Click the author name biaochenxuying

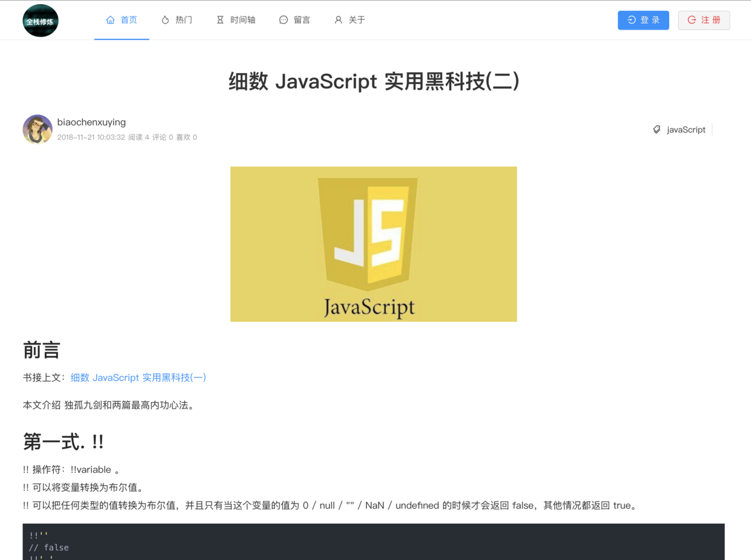tap(91, 122)
